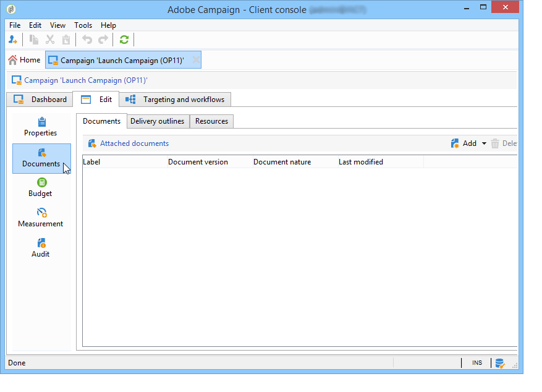This screenshot has width=542, height=392.
Task: Click the Done status text
Action: point(17,363)
